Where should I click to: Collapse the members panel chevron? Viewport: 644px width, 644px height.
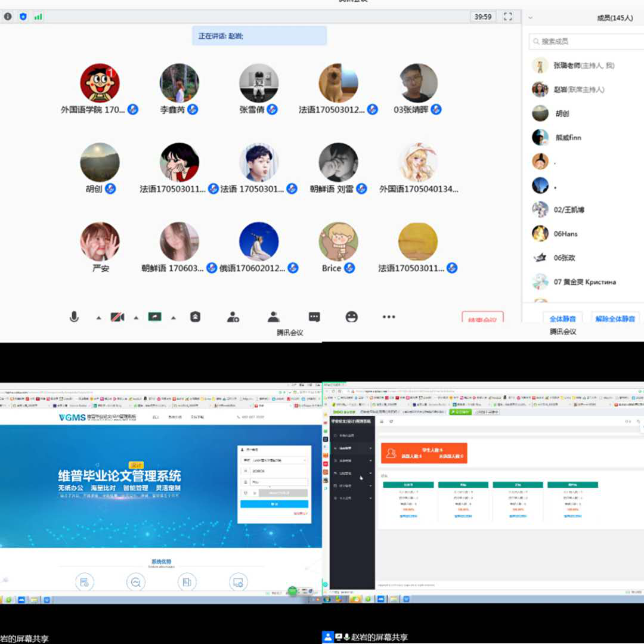531,18
